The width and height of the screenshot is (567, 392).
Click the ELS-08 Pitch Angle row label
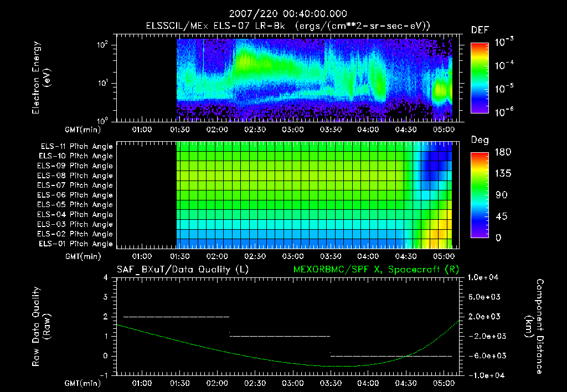[x=75, y=176]
